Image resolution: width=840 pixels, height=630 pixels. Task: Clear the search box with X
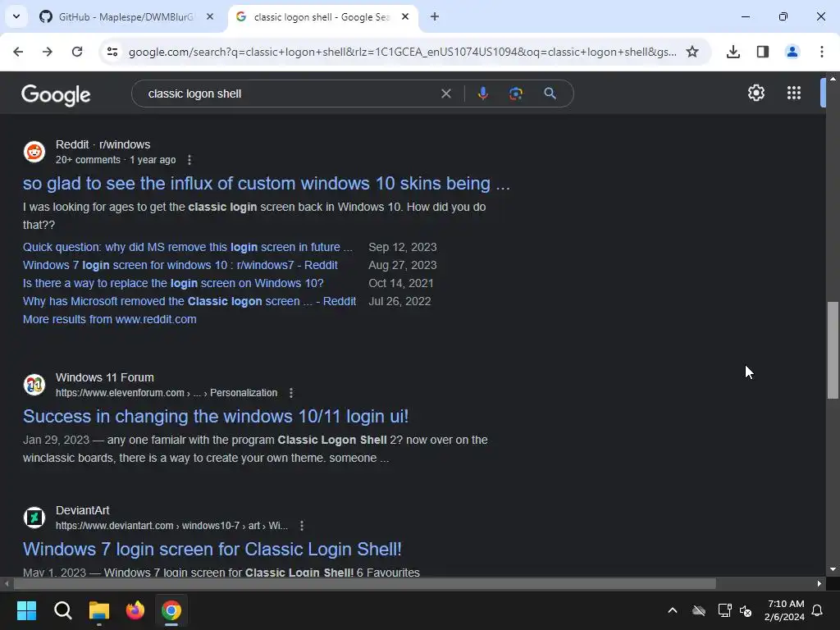pos(445,94)
